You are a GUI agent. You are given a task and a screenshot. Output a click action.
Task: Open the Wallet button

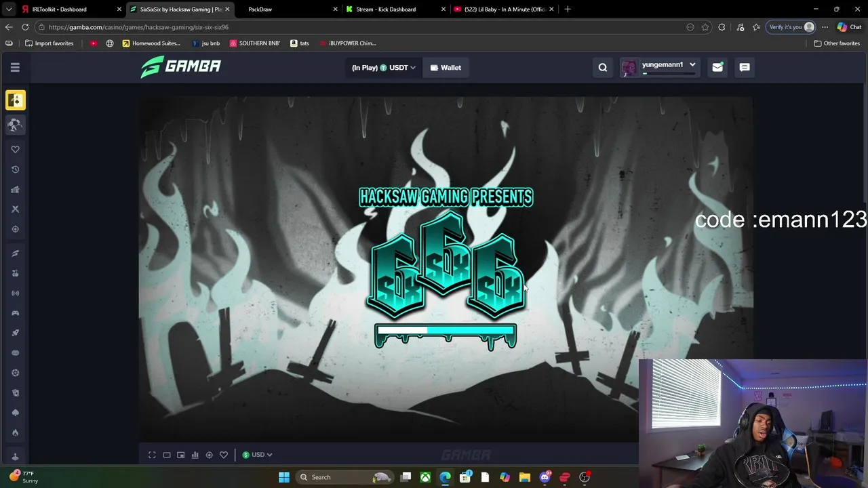click(446, 67)
